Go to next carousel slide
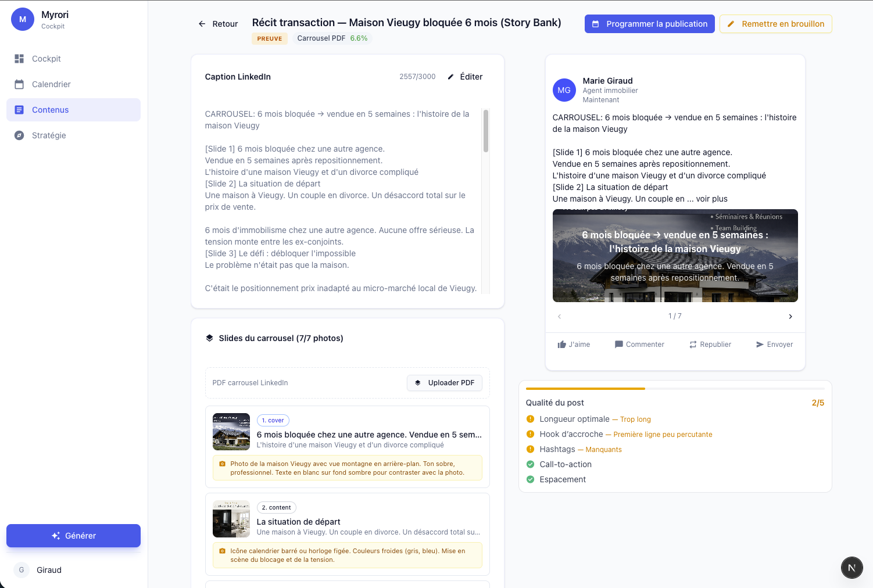This screenshot has height=588, width=873. (x=790, y=317)
